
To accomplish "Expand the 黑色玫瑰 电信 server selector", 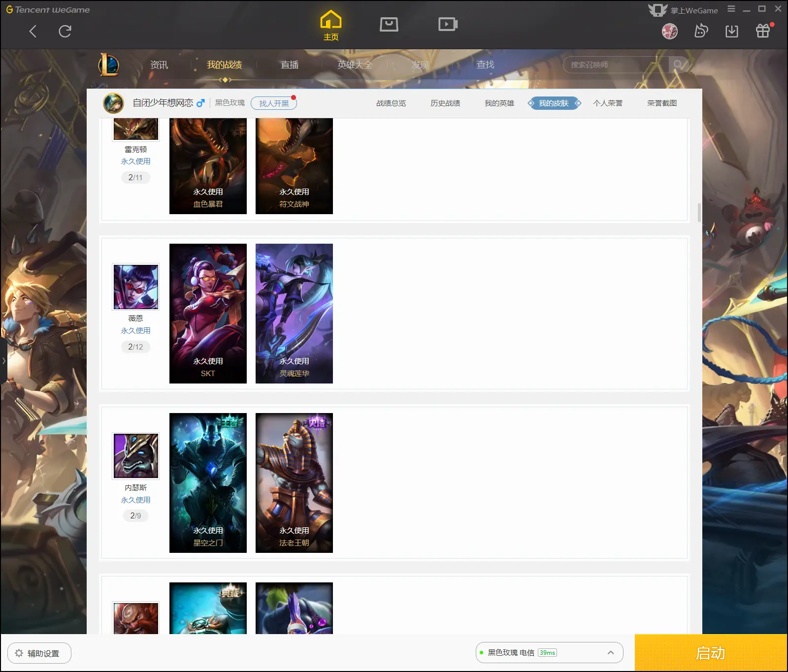I will pos(549,653).
